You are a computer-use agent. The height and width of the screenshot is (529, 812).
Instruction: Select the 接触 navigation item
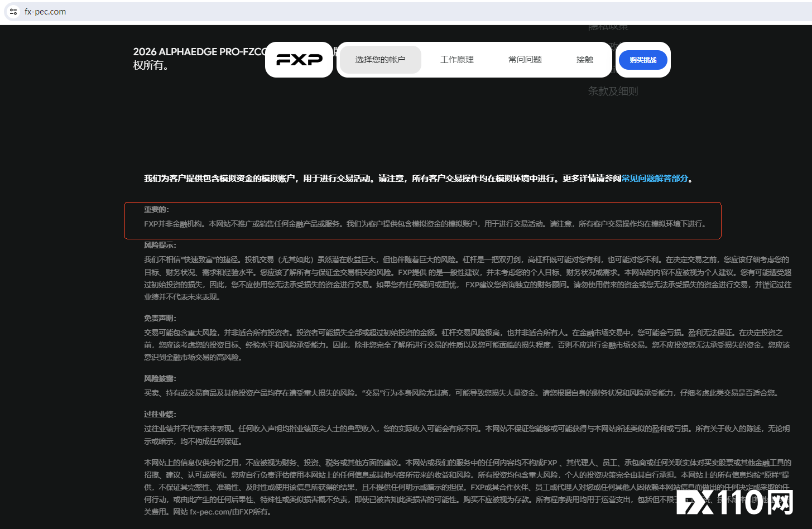(x=584, y=59)
